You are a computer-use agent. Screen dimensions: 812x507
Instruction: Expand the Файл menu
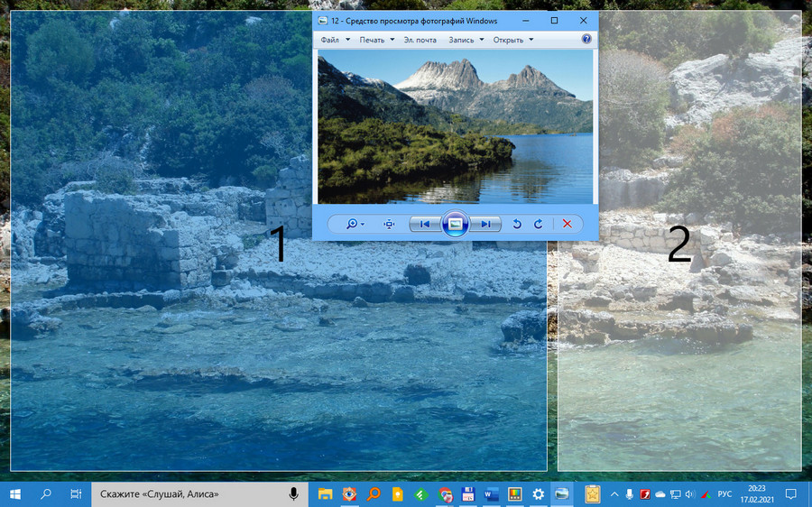(x=335, y=40)
